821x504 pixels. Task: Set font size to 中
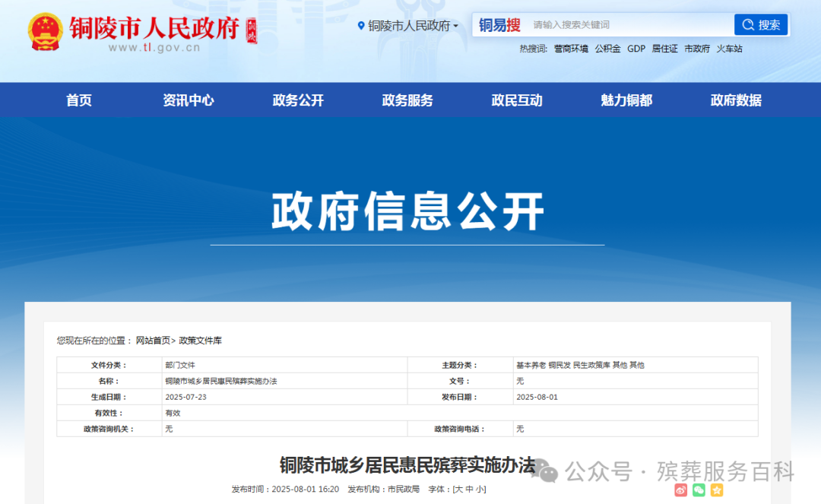pyautogui.click(x=469, y=490)
